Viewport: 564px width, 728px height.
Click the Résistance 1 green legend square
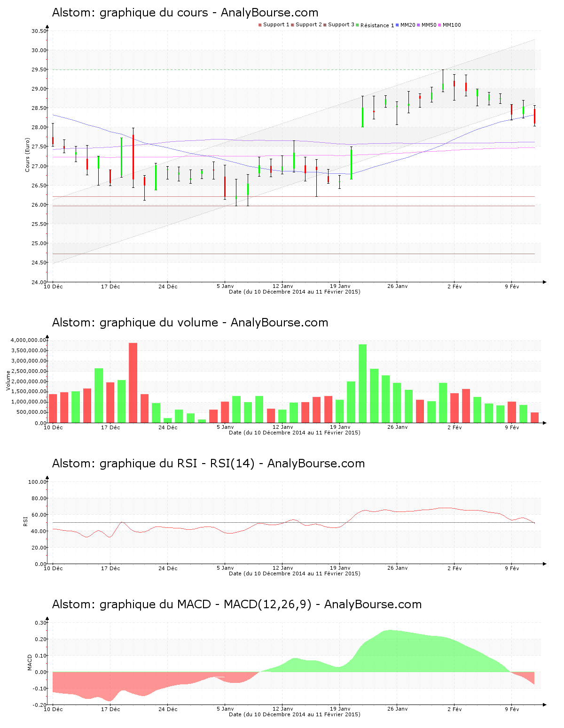(357, 25)
